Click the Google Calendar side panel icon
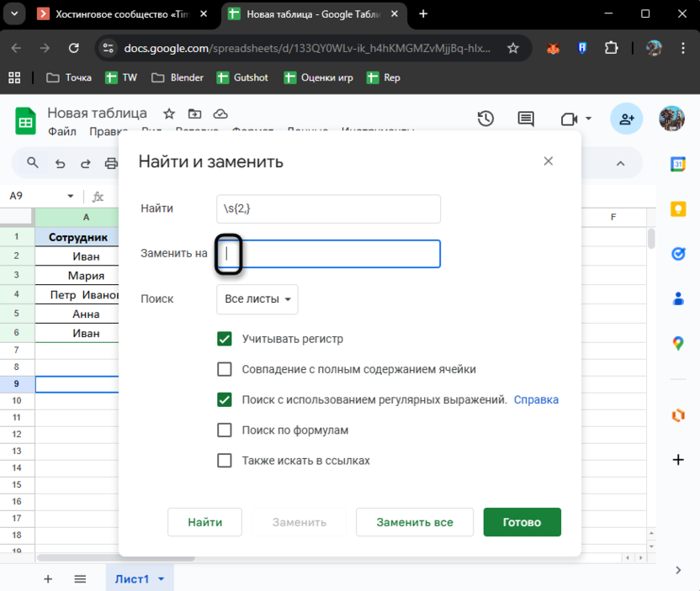Screen dimensions: 700x591 [x=678, y=165]
